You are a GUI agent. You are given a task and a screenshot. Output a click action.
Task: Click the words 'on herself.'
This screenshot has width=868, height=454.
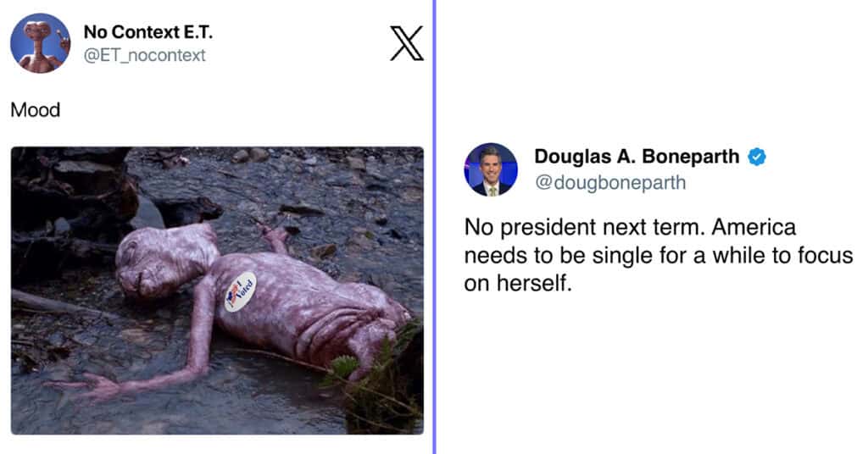tap(518, 283)
